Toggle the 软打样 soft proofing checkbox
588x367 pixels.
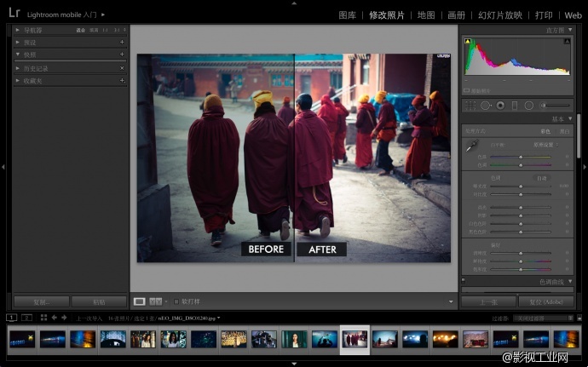(x=176, y=301)
